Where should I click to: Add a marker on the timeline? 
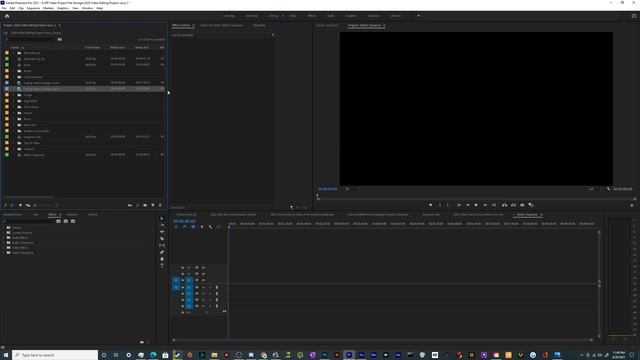tap(202, 227)
